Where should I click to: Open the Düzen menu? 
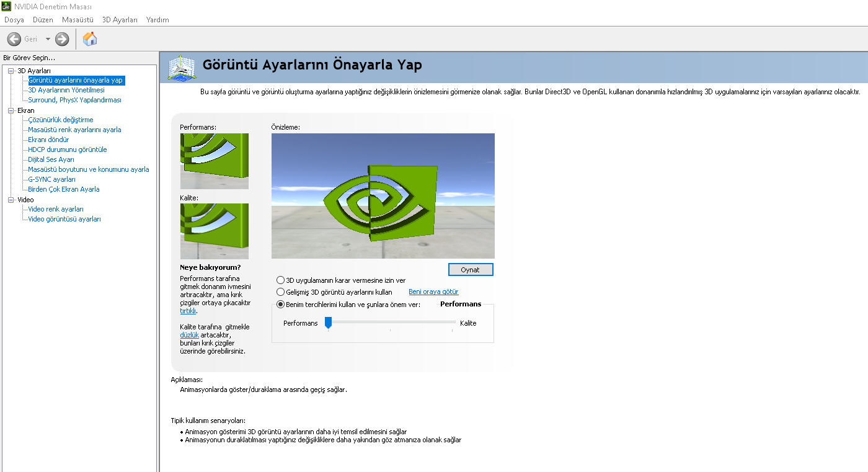[x=43, y=20]
